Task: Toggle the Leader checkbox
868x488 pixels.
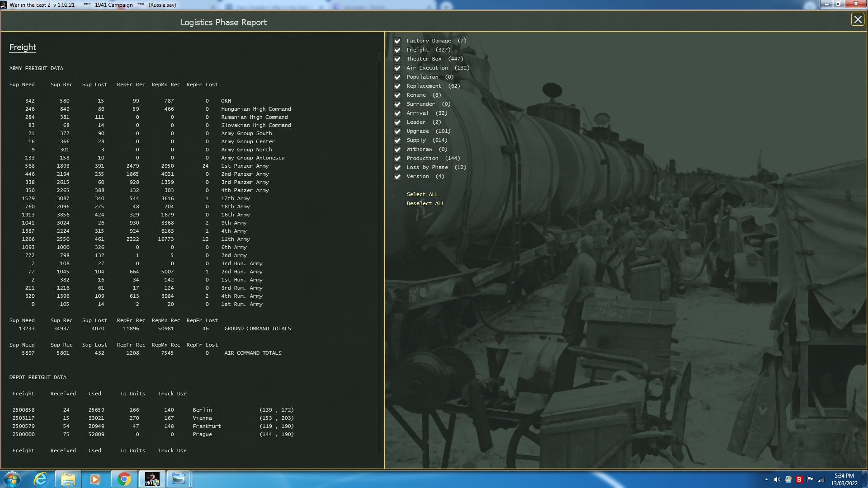Action: pyautogui.click(x=397, y=122)
